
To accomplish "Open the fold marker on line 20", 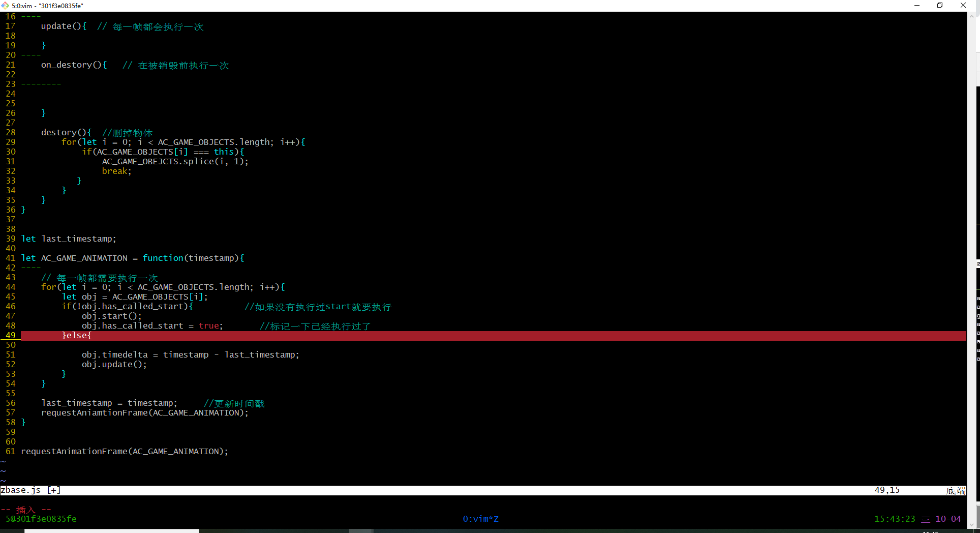I will click(x=30, y=55).
